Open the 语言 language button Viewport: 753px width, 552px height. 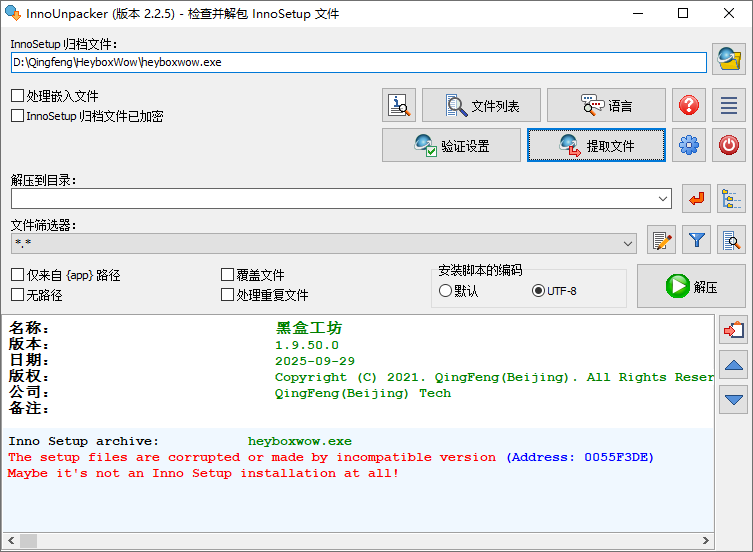[x=606, y=105]
